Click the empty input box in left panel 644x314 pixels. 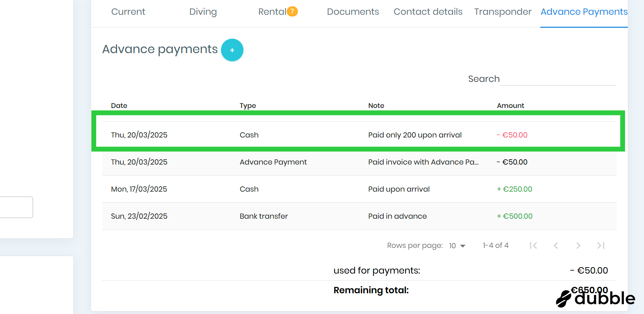tap(16, 207)
